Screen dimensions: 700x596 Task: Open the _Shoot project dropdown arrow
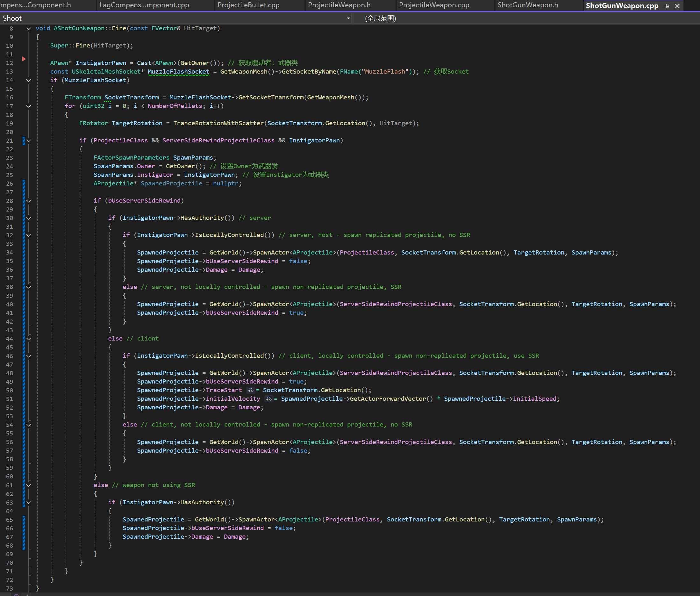coord(348,18)
